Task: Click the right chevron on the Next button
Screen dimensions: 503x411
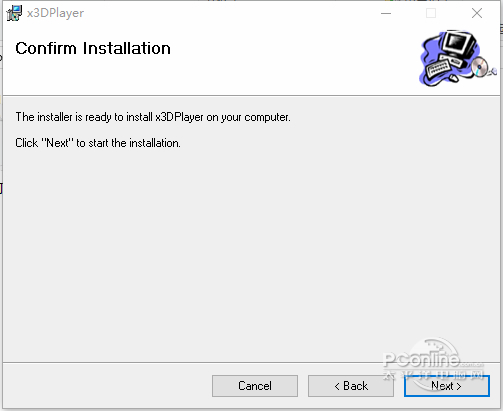Action: 459,386
